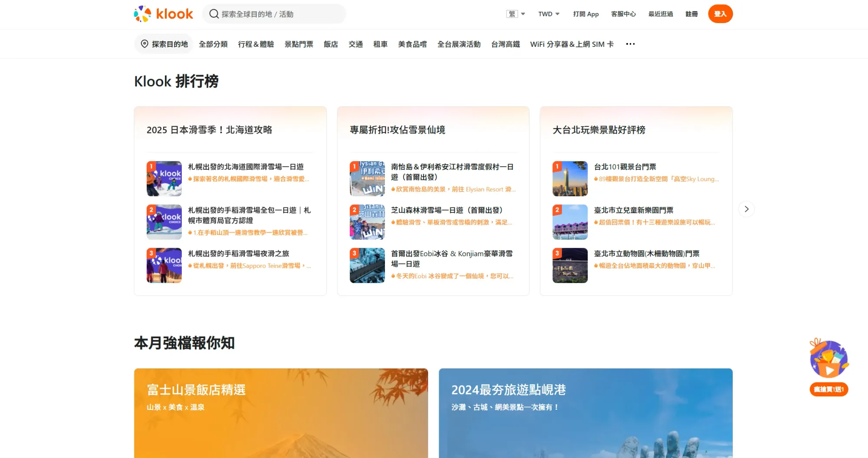868x458 pixels.
Task: Click the 欣賞南怡島的美景 description text
Action: (453, 189)
